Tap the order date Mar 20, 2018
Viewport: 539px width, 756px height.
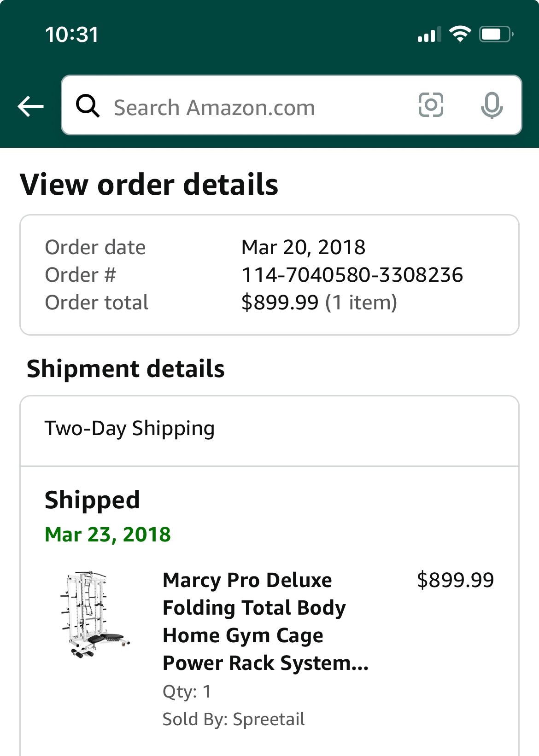[303, 247]
